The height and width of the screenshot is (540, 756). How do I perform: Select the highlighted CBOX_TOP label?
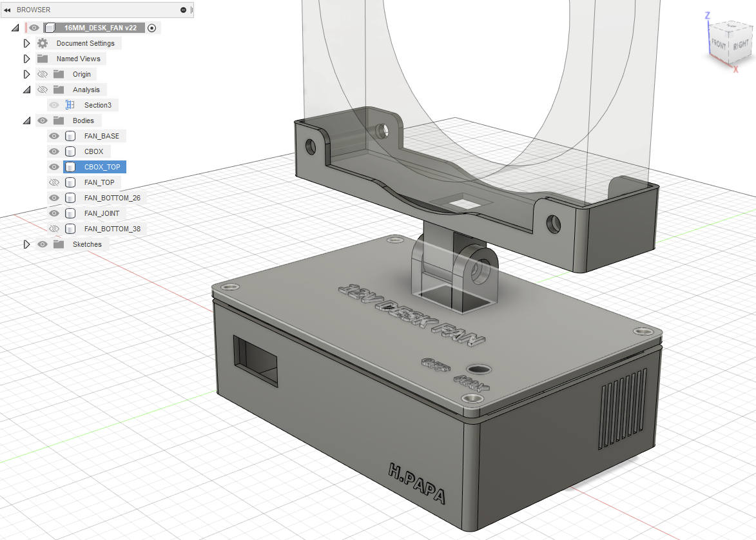click(x=102, y=167)
